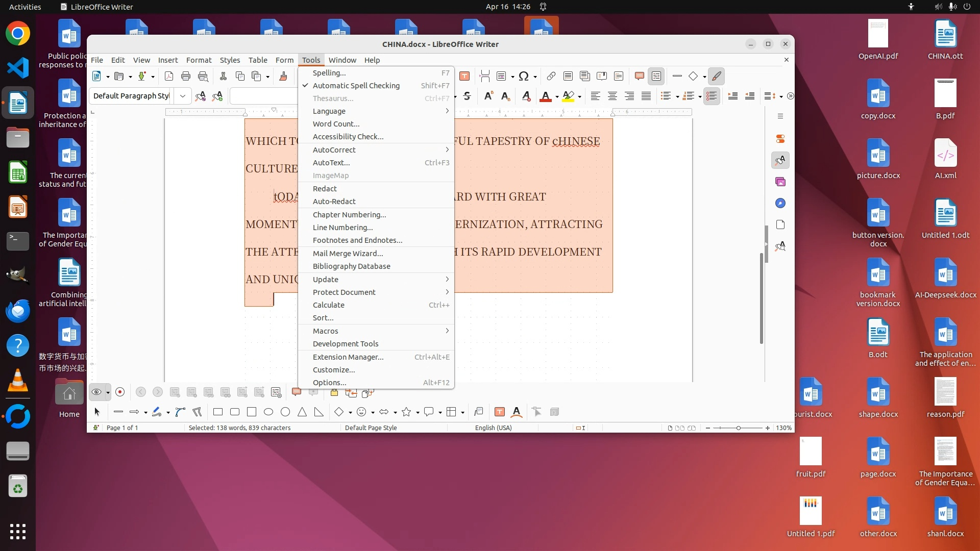Click the zoom slider handle in status bar
The height and width of the screenshot is (551, 980).
click(738, 428)
